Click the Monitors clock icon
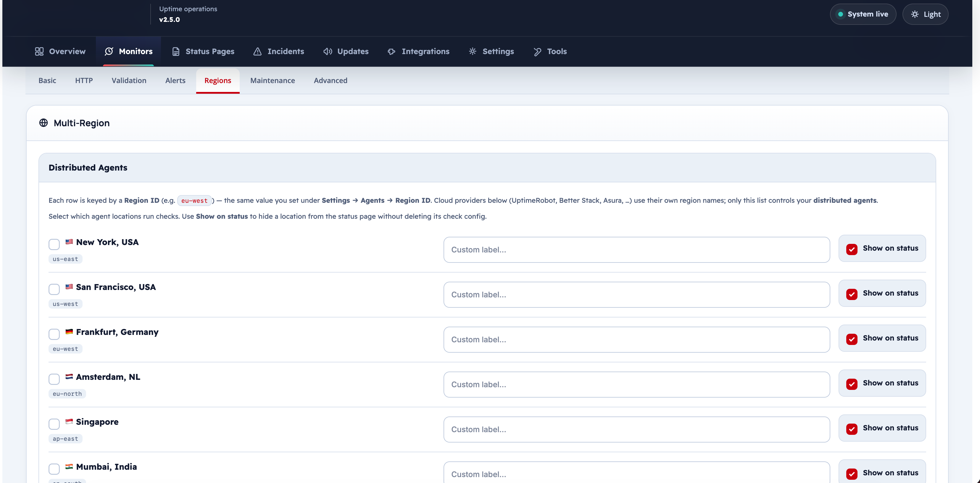 (109, 51)
